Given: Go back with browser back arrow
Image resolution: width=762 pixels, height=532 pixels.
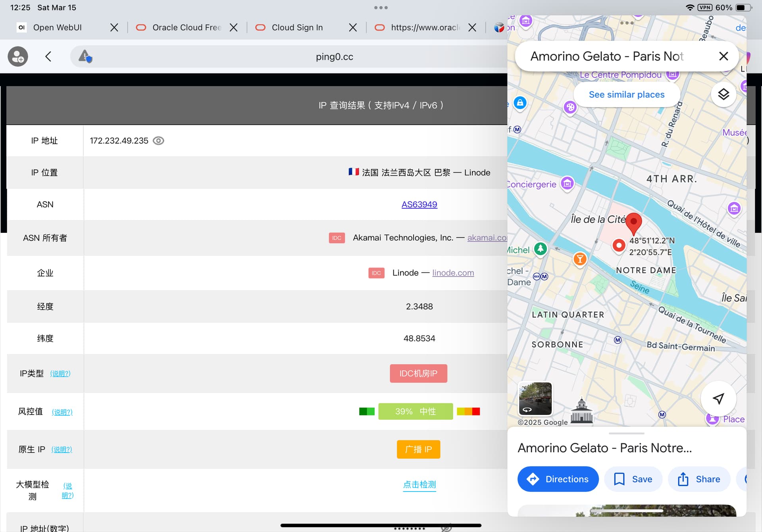Looking at the screenshot, I should pos(48,56).
